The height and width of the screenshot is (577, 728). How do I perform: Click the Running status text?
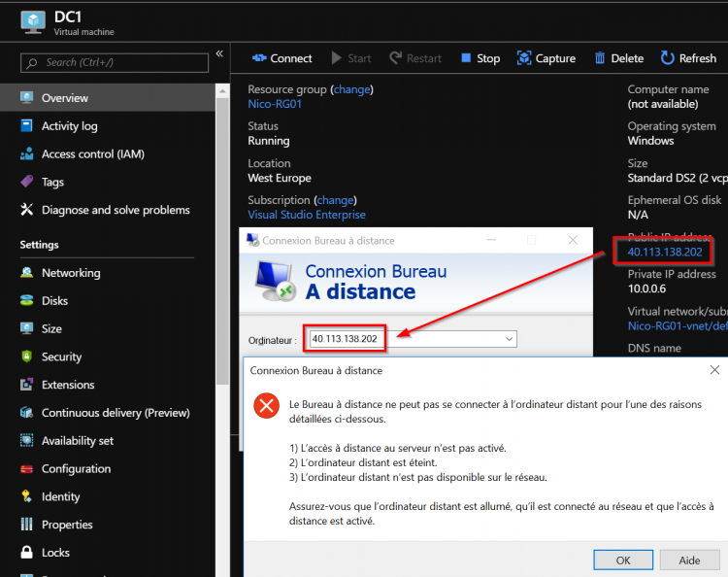268,141
